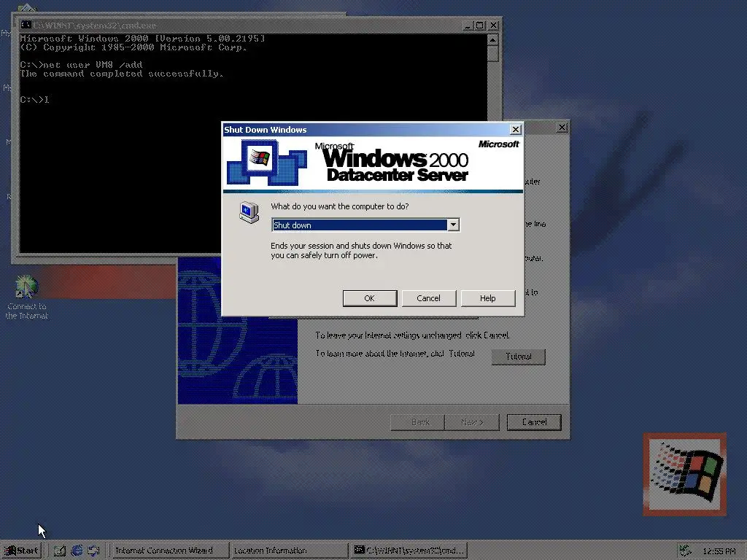The height and width of the screenshot is (560, 747).
Task: Launch Outlook Express from quick launch
Action: pyautogui.click(x=93, y=551)
